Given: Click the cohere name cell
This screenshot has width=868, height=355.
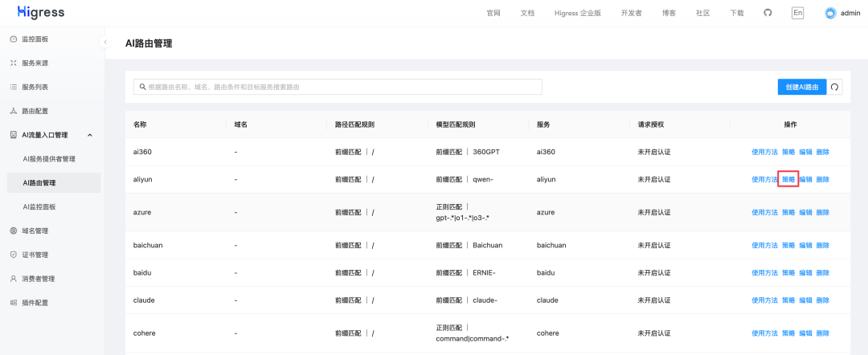Looking at the screenshot, I should click(x=145, y=333).
